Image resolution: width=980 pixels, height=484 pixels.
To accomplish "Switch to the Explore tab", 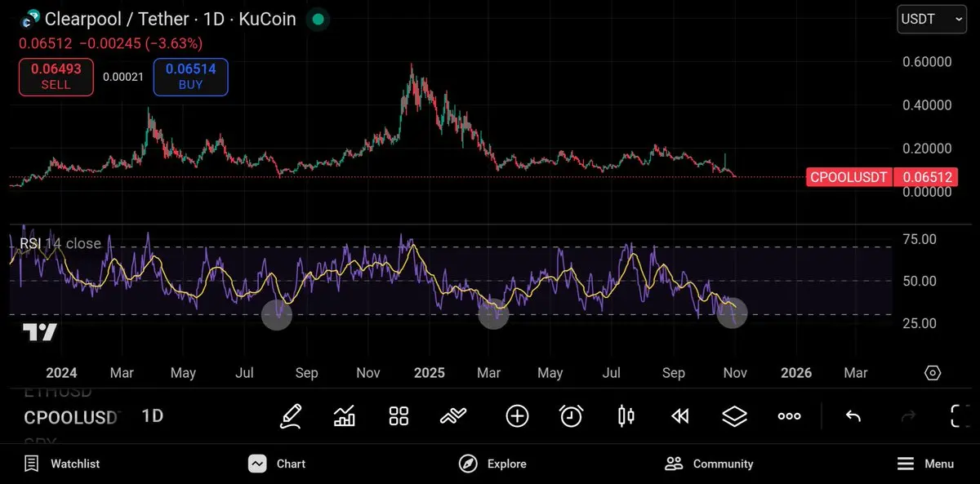I will pyautogui.click(x=492, y=464).
